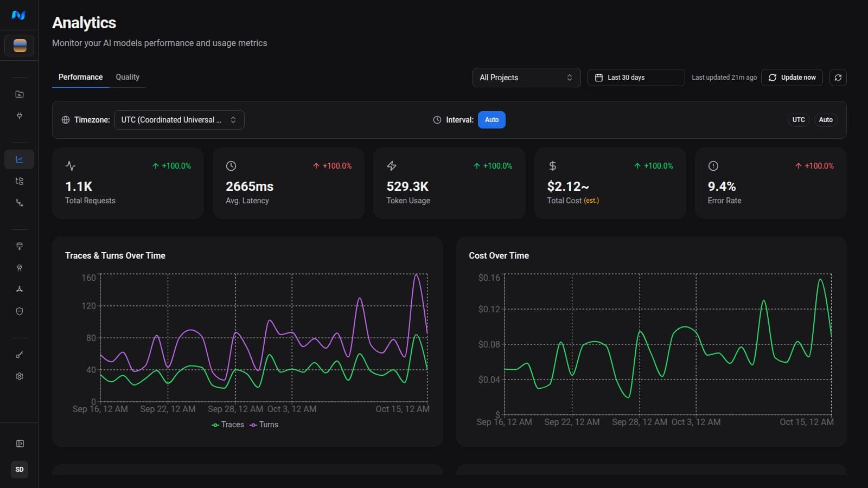Switch to the Quality tab
This screenshot has width=868, height=488.
pyautogui.click(x=127, y=77)
